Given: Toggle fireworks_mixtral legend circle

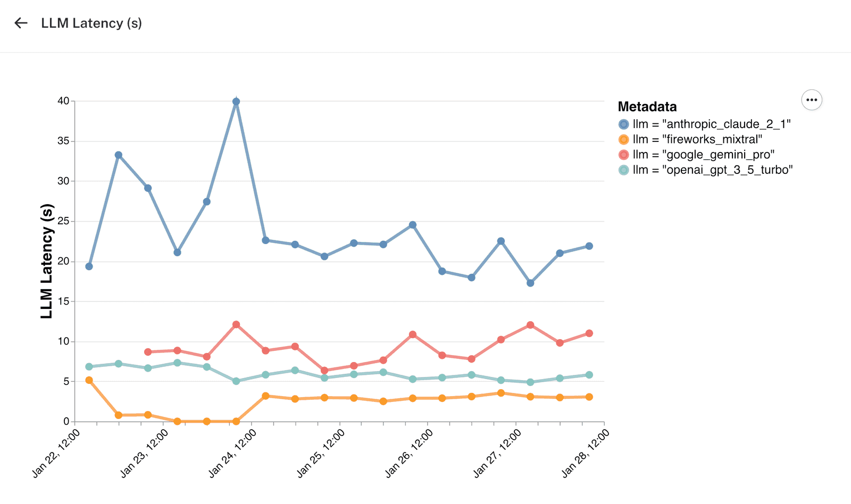Looking at the screenshot, I should pyautogui.click(x=624, y=139).
